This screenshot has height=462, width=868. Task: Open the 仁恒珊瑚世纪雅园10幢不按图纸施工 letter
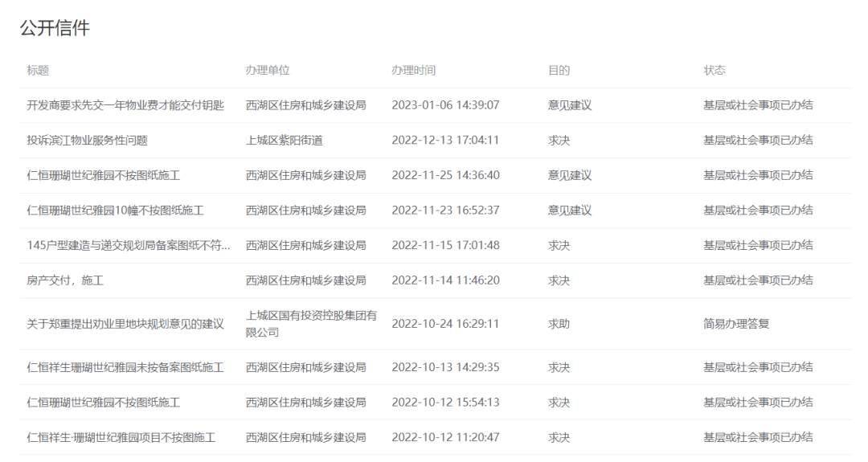115,211
